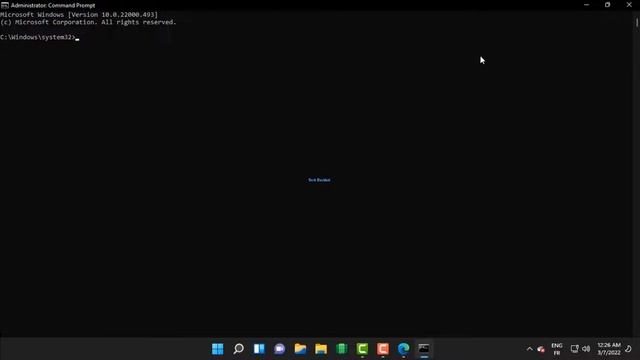The height and width of the screenshot is (360, 640).
Task: Click the Microsoft Corporation copyright line
Action: pos(88,22)
